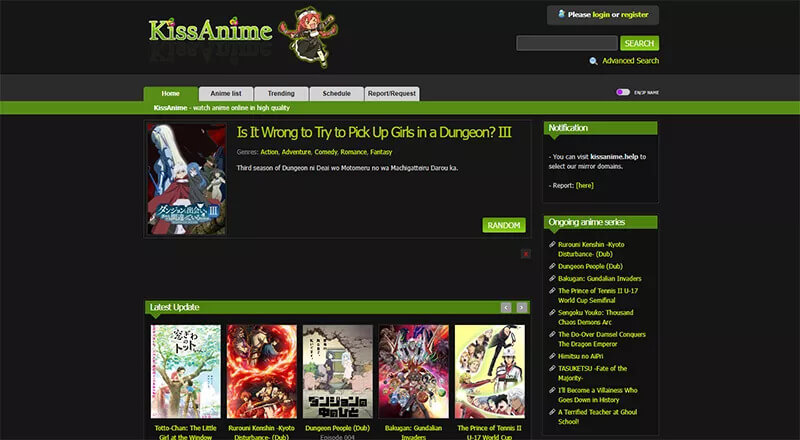Click the Report [here] link

[585, 186]
